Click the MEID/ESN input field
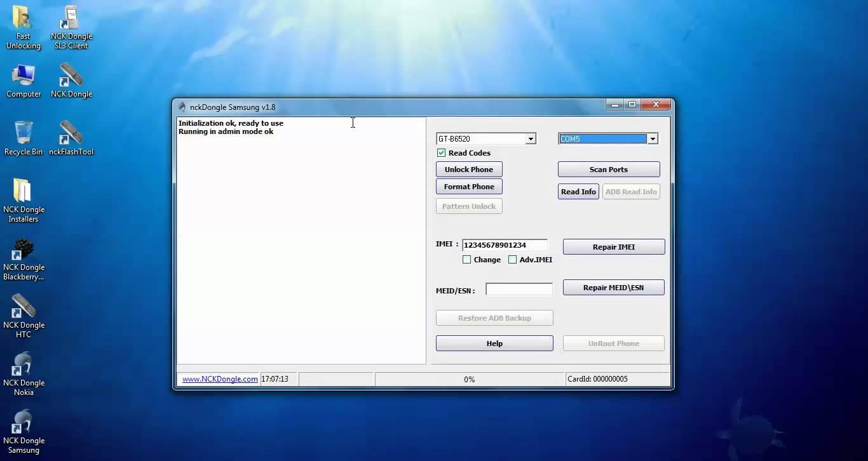 pyautogui.click(x=519, y=290)
